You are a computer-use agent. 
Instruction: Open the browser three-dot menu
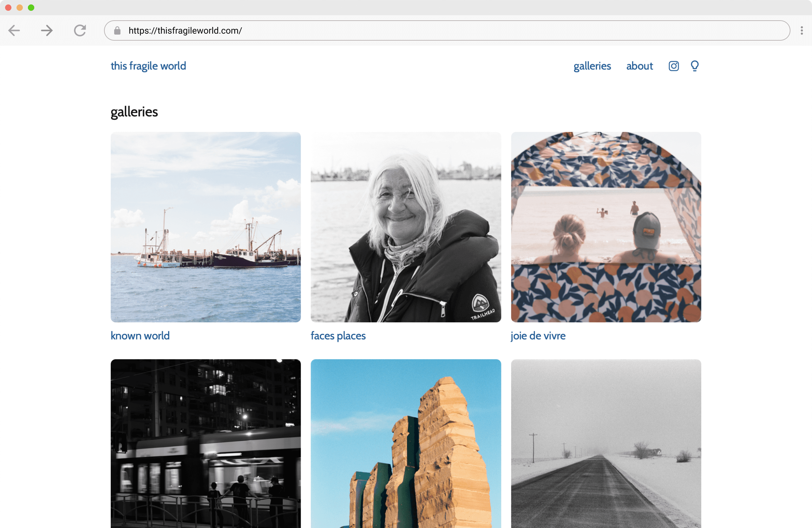[x=802, y=31]
